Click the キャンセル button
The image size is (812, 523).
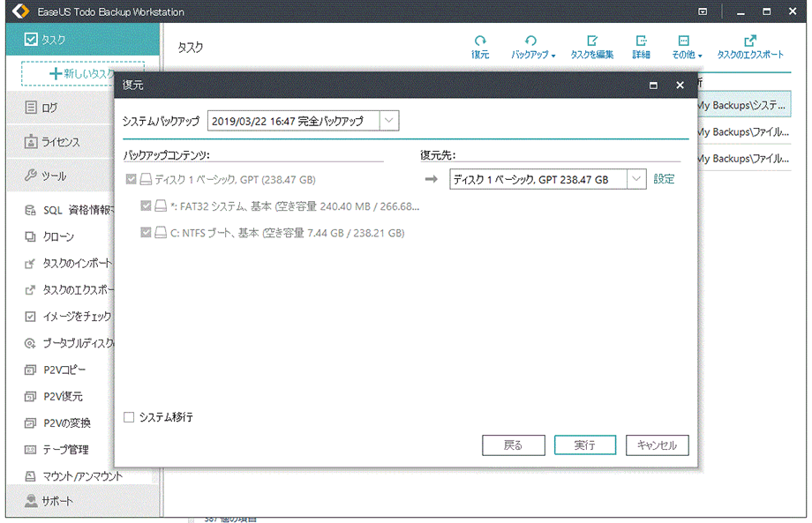coord(658,445)
